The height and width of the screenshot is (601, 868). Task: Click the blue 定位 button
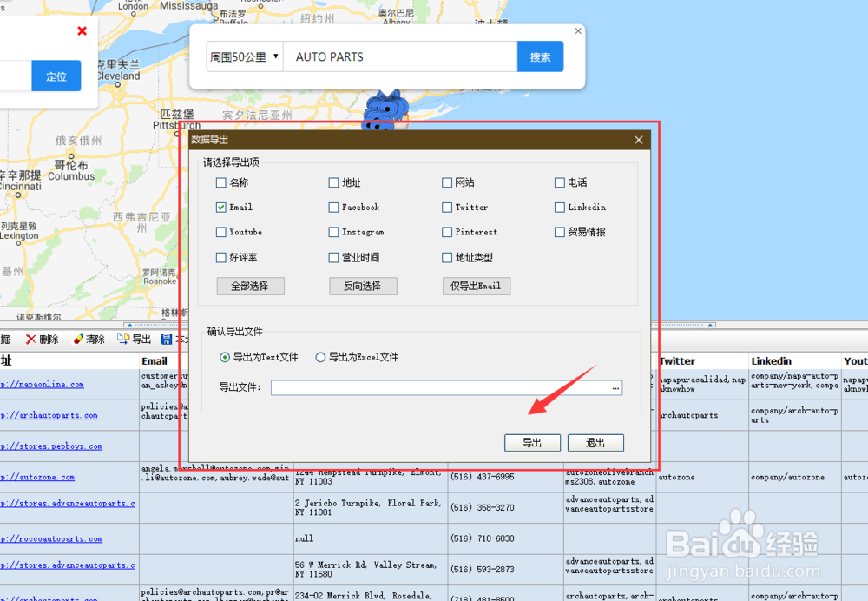point(56,76)
